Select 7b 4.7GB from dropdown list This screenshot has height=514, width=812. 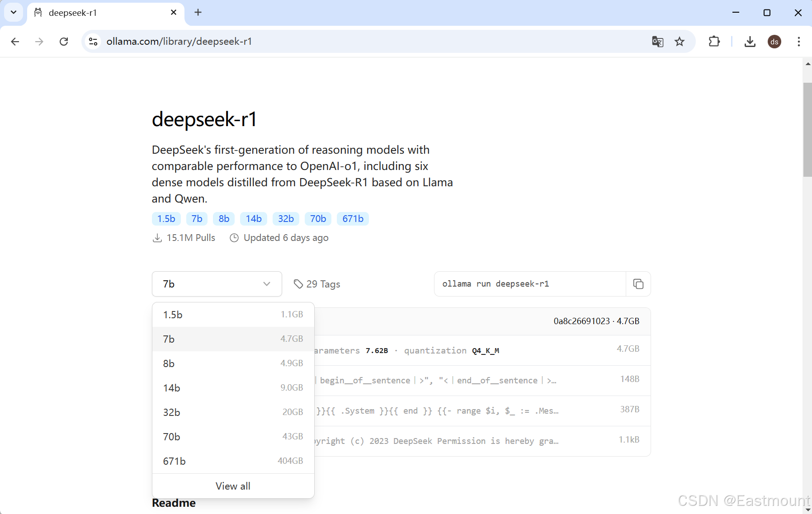click(233, 339)
